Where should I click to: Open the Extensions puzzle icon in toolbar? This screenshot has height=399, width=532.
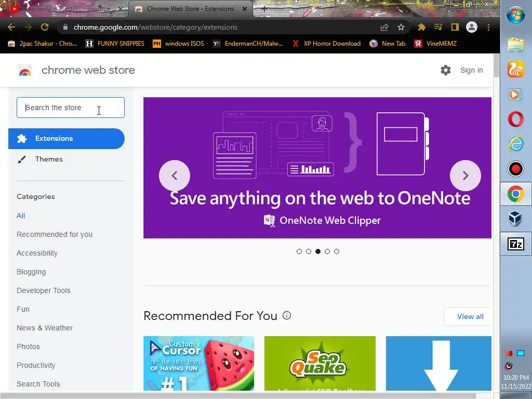(x=422, y=27)
